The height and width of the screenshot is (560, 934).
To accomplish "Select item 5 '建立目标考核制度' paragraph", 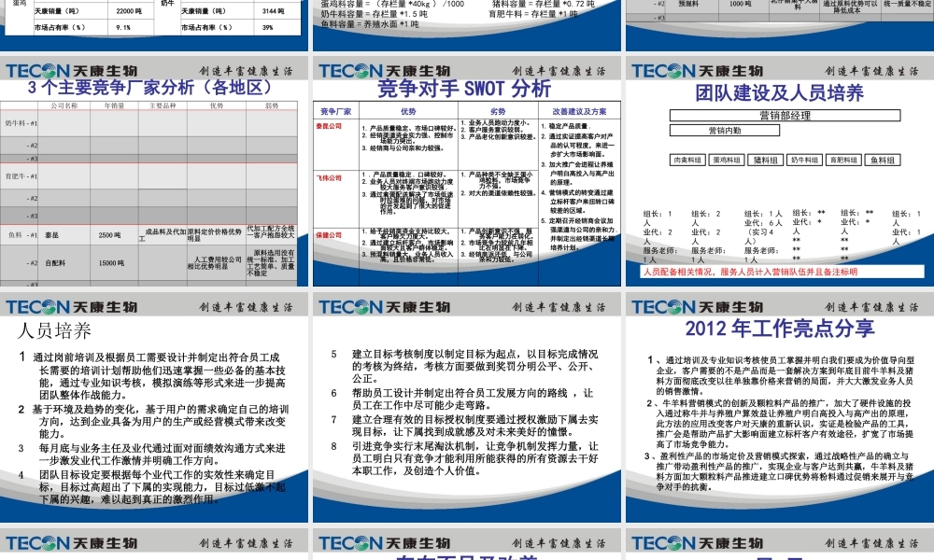I will [464, 366].
